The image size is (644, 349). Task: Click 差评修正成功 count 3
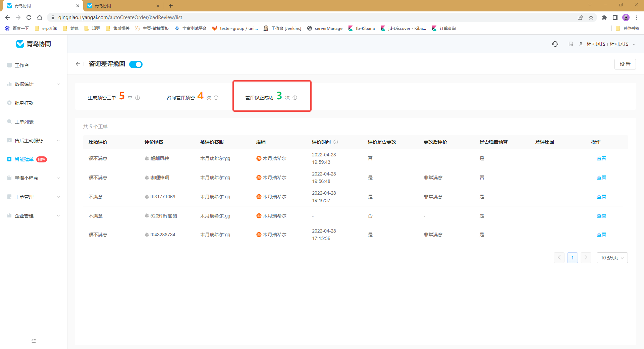pos(279,96)
